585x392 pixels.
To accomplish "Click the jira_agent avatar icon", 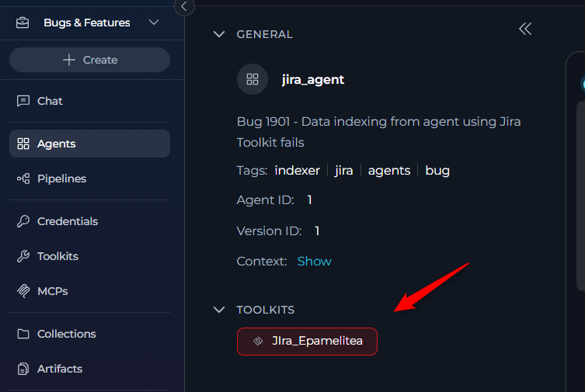I will coord(252,79).
